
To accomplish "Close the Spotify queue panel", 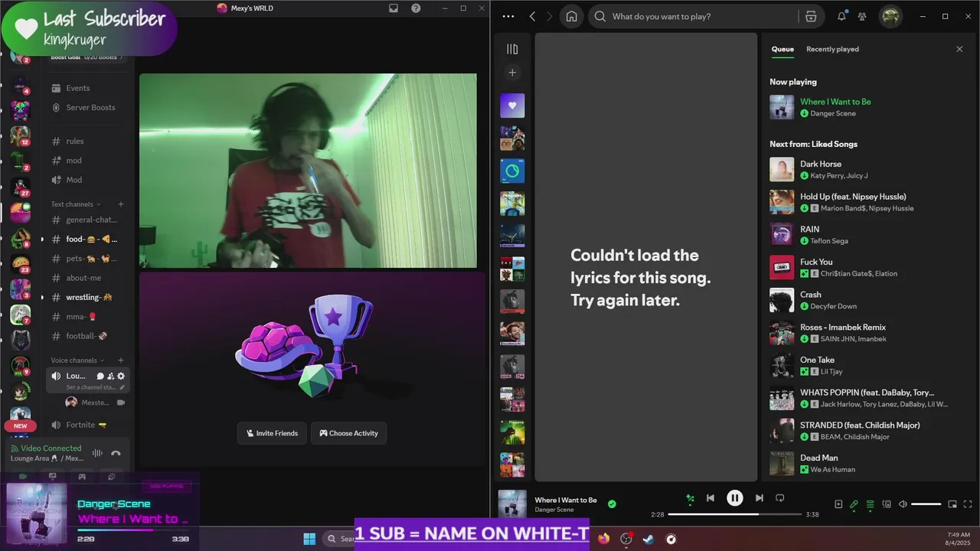I will pos(959,49).
